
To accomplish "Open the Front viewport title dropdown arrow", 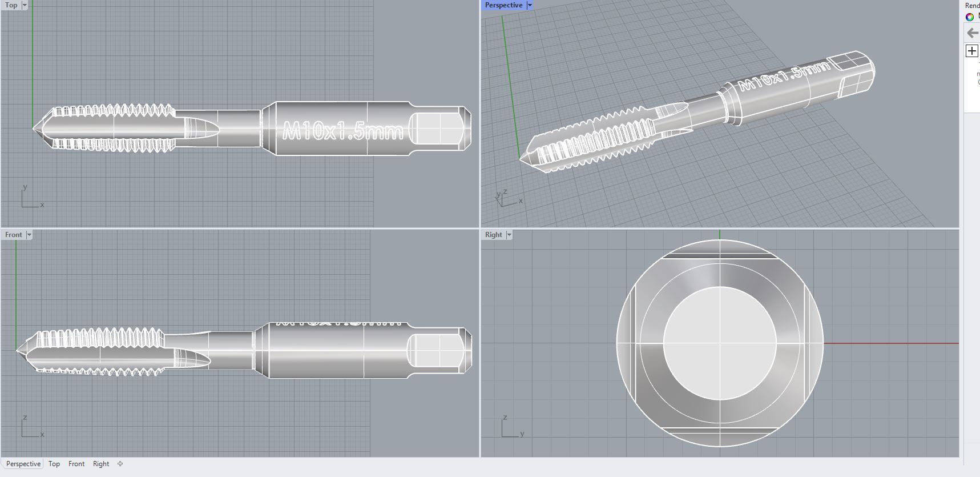I will tap(29, 235).
